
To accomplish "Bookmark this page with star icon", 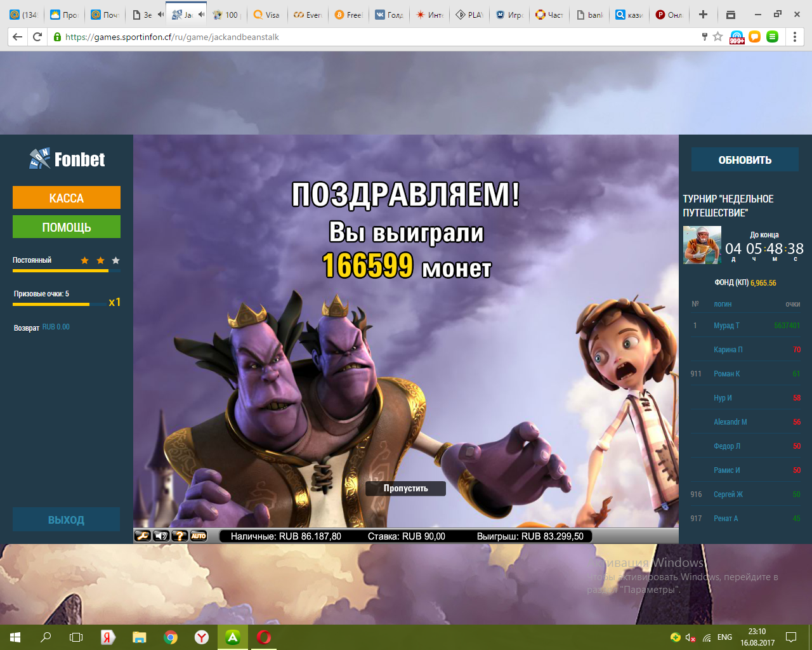I will [x=717, y=37].
